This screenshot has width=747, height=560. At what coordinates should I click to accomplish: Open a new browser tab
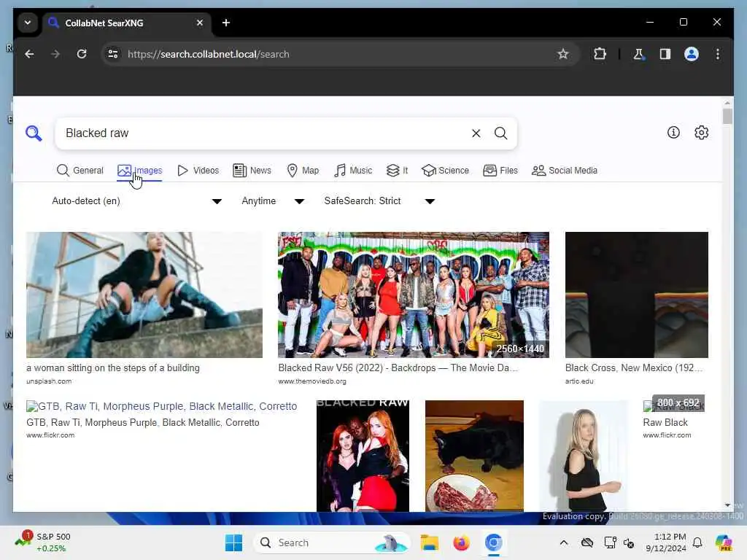[226, 23]
